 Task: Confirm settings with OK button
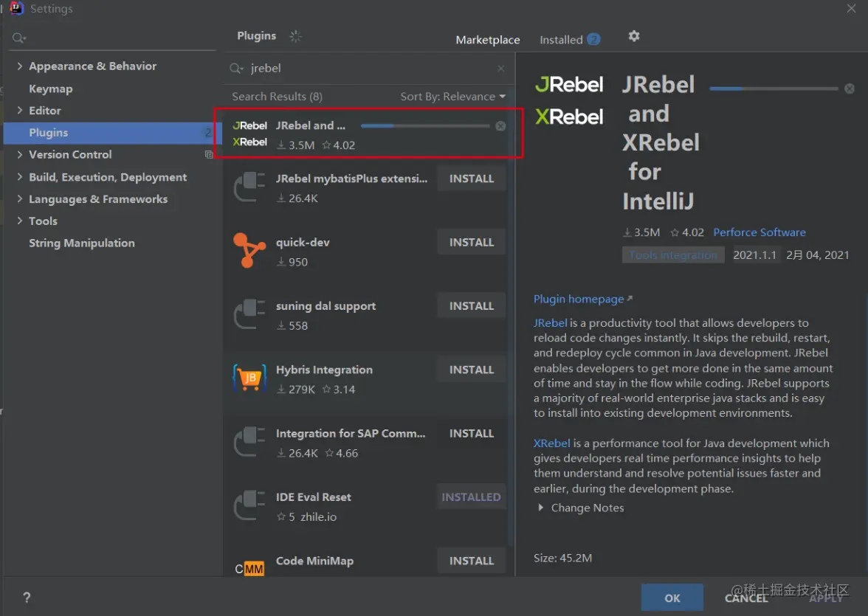tap(672, 598)
